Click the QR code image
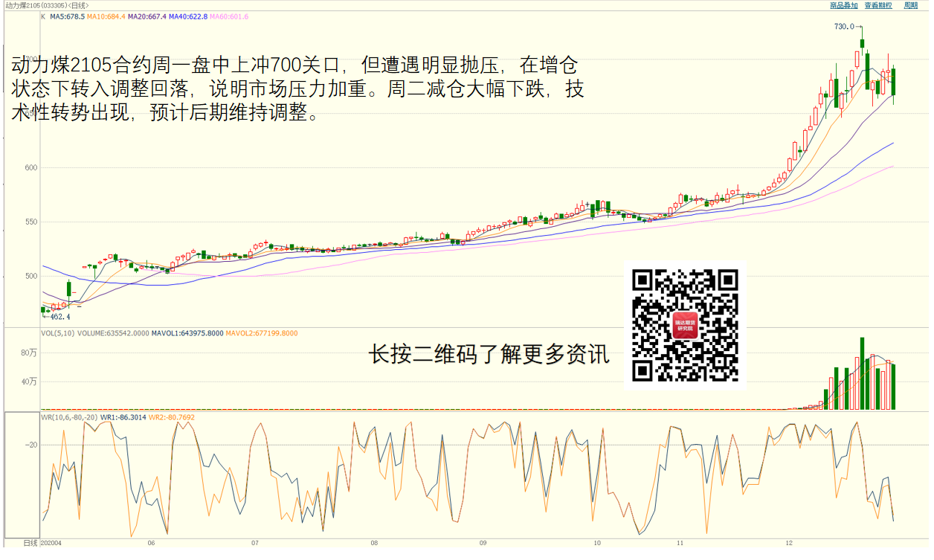This screenshot has width=934, height=560. (685, 325)
